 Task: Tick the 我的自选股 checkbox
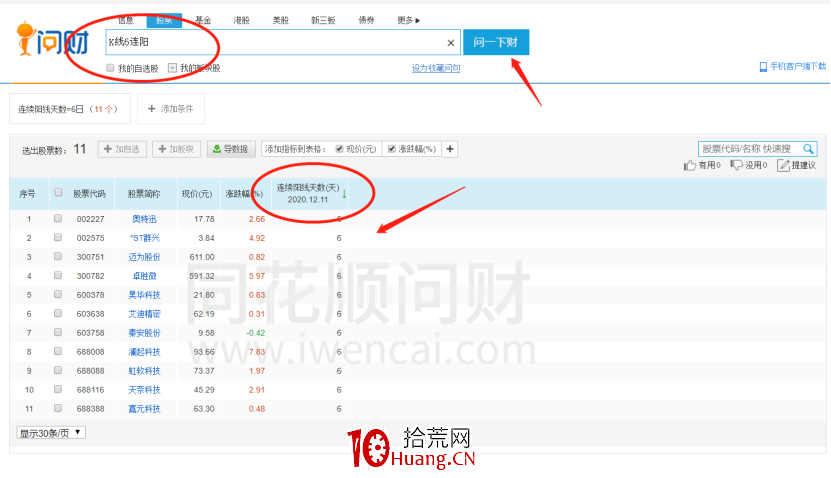[110, 68]
